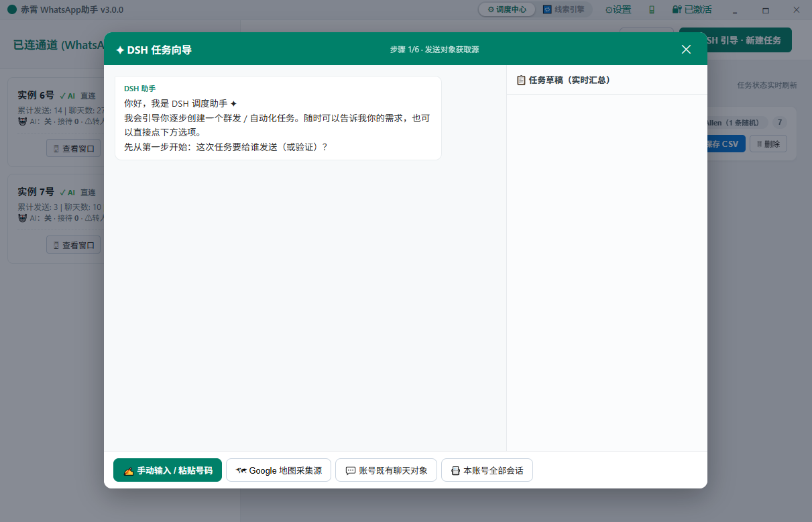Click the sparkle icon in dialog title
Screen dimensions: 812x522
[120, 50]
